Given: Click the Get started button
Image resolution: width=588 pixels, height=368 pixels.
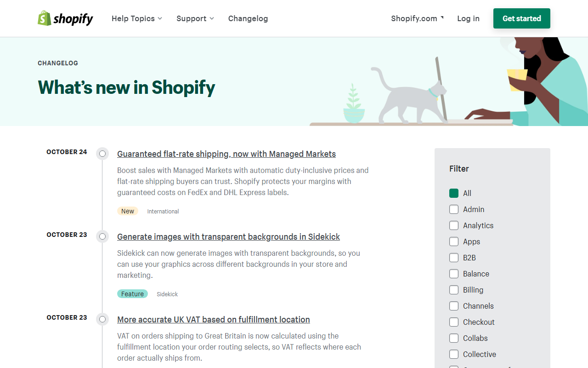Looking at the screenshot, I should coord(522,18).
